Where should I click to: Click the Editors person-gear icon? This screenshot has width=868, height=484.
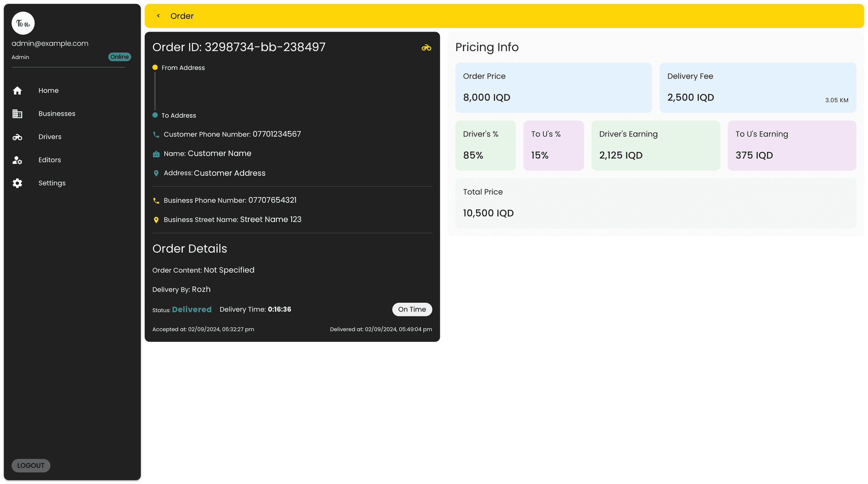[x=17, y=160]
